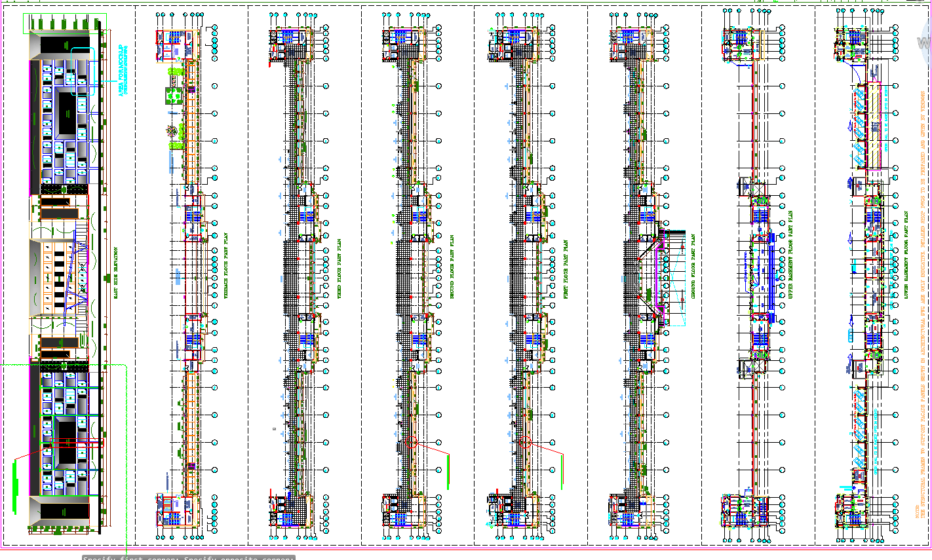Select the Lower Basement Floor Part Plan label
Viewport: 932px width, 560px height.
click(906, 255)
